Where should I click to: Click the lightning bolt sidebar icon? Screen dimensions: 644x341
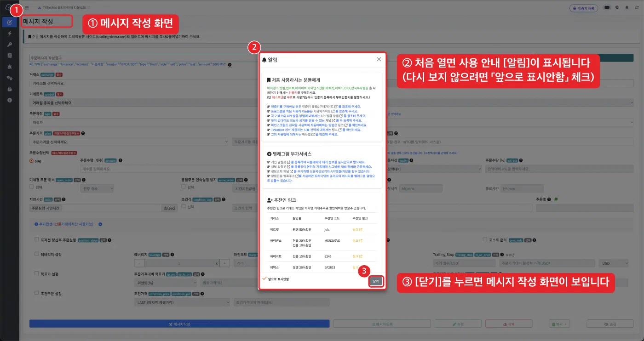coord(10,34)
